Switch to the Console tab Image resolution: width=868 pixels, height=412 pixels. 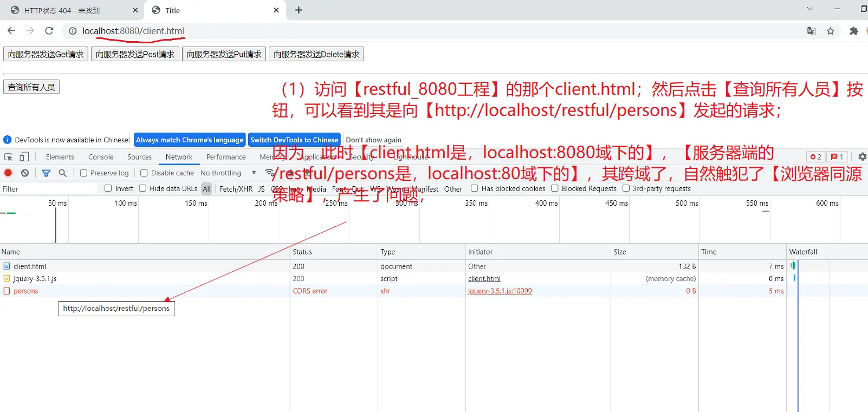[x=101, y=157]
